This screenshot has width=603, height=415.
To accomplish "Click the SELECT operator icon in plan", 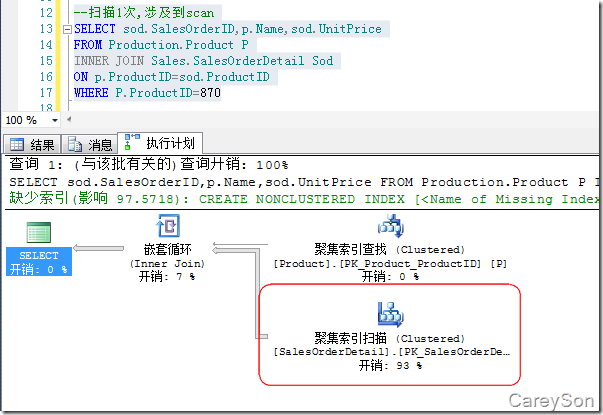I will 38,233.
